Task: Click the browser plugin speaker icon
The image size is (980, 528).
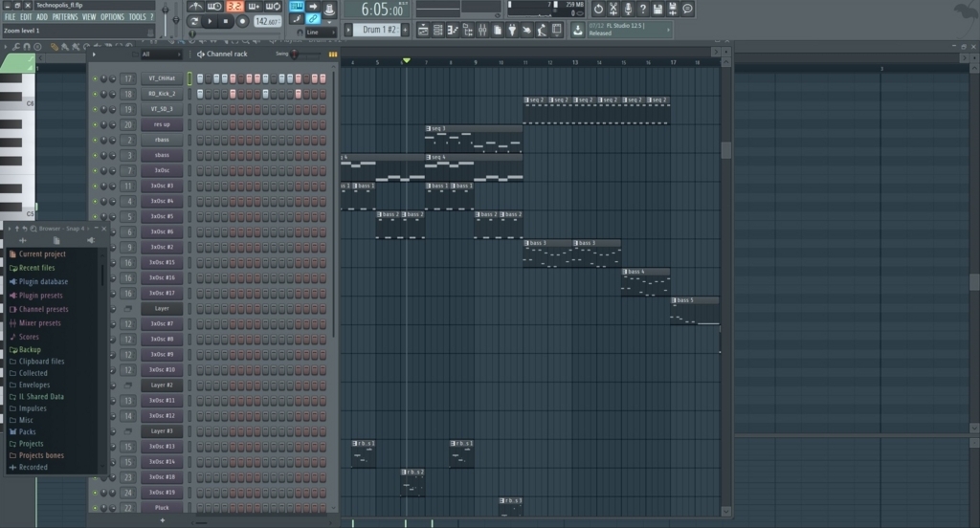Action: tap(91, 241)
